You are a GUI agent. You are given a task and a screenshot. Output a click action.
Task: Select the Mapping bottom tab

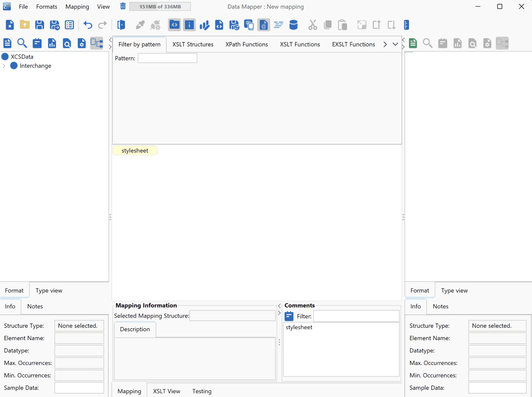[129, 391]
